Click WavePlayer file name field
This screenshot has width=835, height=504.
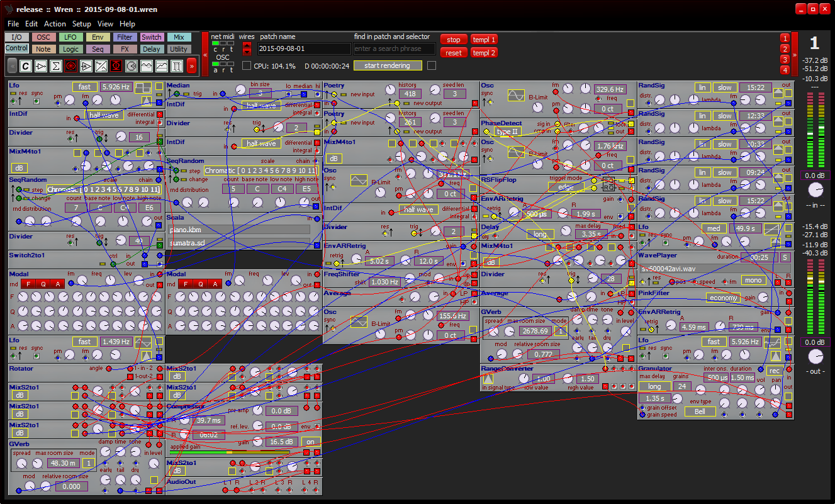coord(715,269)
